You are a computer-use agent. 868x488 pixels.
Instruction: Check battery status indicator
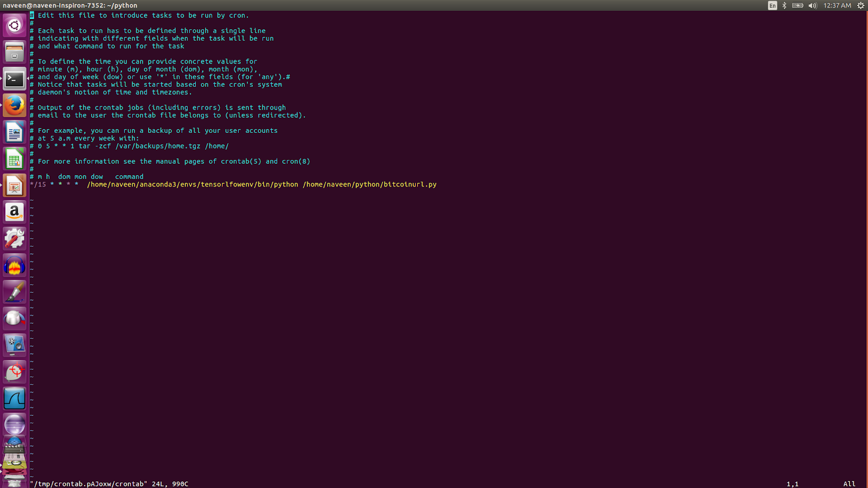[x=797, y=6]
